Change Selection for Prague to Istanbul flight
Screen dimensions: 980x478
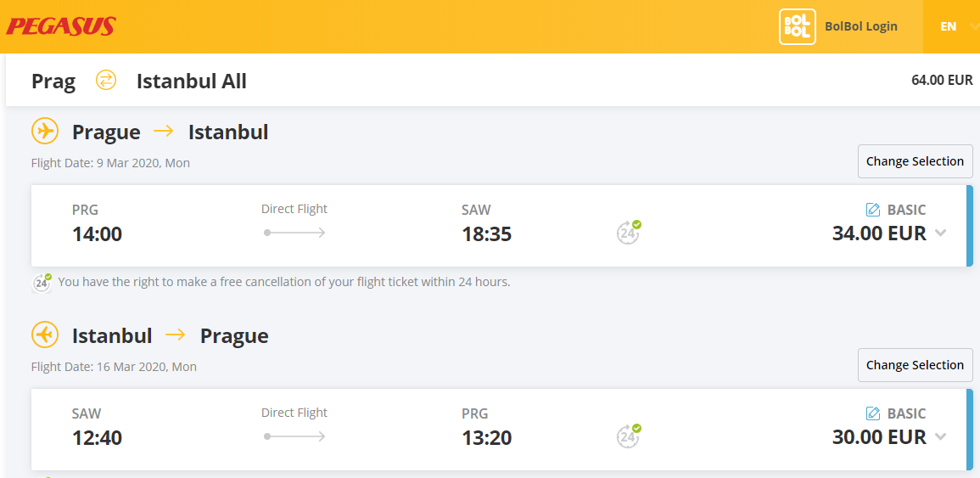[915, 161]
